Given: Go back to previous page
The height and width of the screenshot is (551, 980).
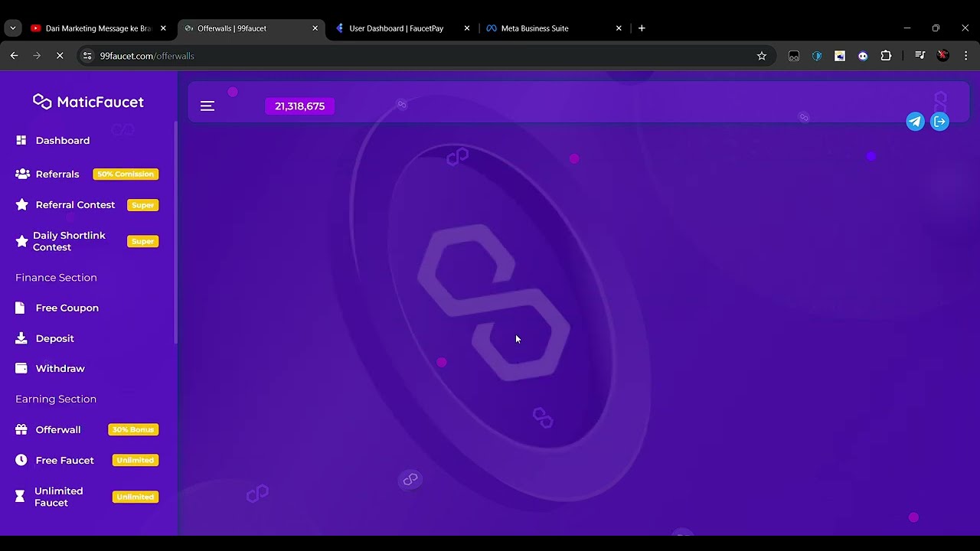Looking at the screenshot, I should (14, 56).
